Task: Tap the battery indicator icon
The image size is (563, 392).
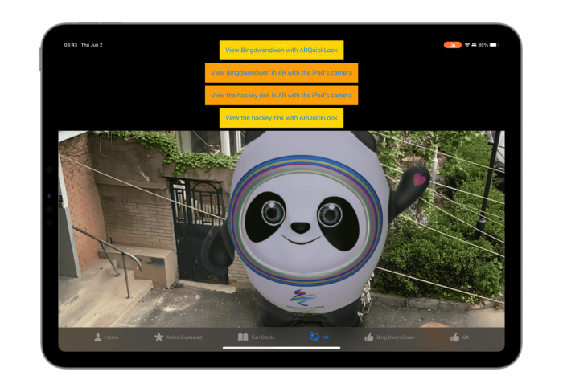Action: click(495, 45)
